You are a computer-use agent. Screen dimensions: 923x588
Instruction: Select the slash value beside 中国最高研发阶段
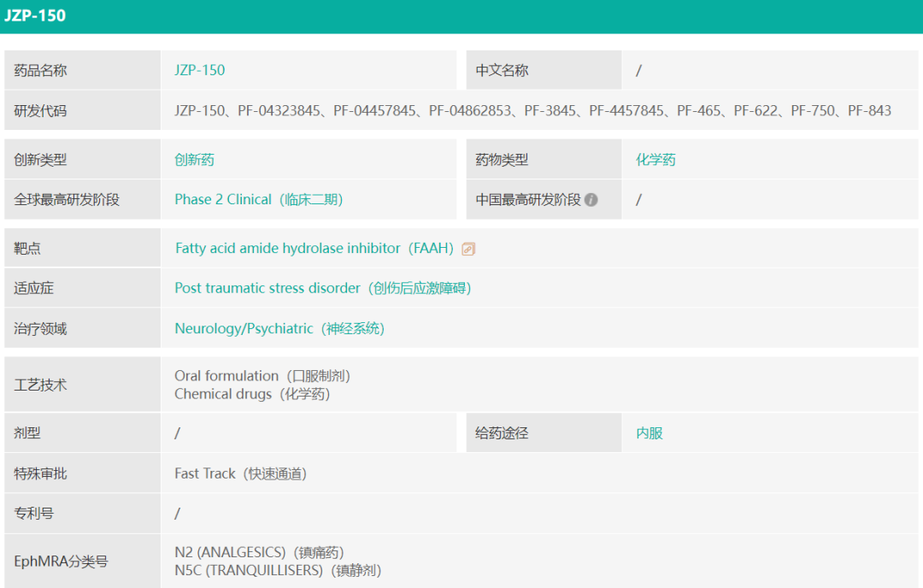tap(638, 200)
